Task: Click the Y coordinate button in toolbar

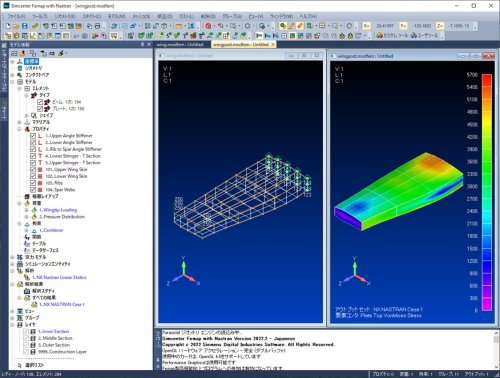Action: 403,26
